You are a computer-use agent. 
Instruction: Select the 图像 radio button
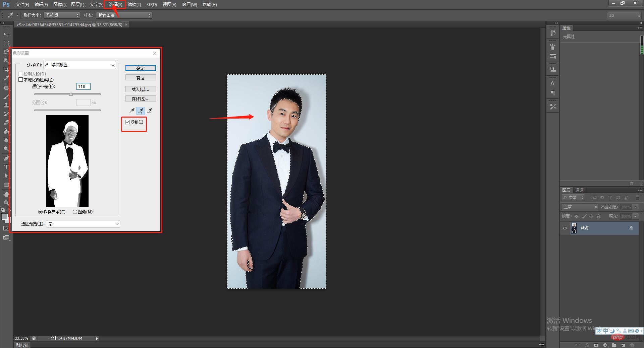(x=75, y=212)
